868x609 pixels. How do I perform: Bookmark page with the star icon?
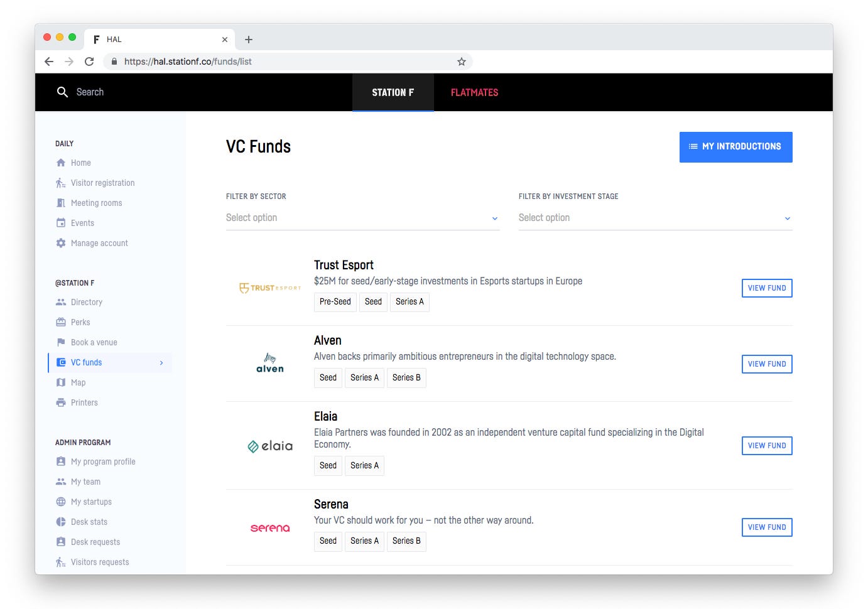tap(462, 62)
